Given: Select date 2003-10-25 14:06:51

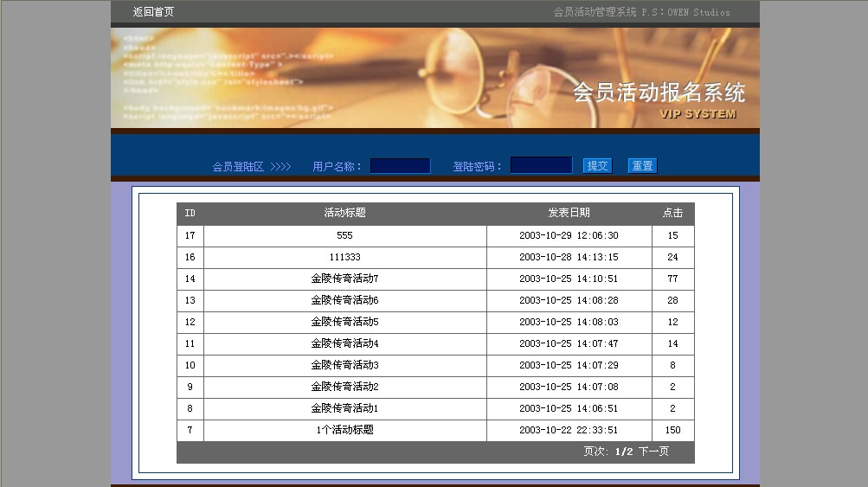Looking at the screenshot, I should [569, 408].
